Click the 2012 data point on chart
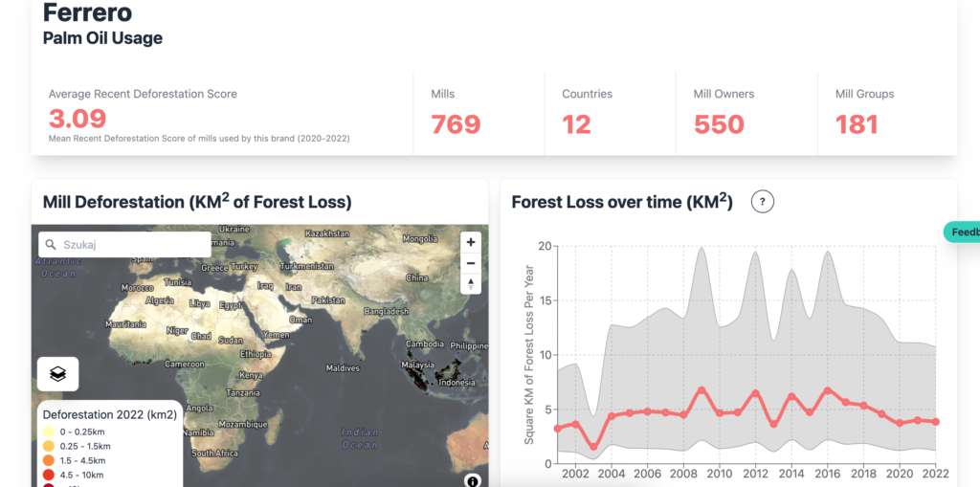 click(x=755, y=393)
